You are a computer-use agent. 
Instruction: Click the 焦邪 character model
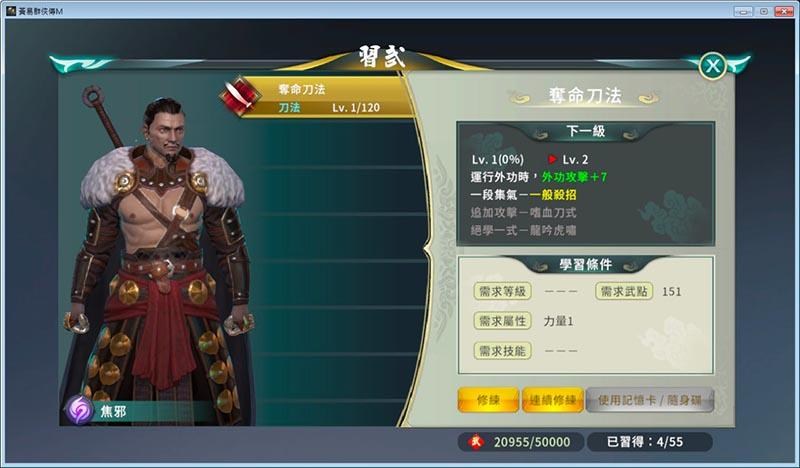click(162, 255)
